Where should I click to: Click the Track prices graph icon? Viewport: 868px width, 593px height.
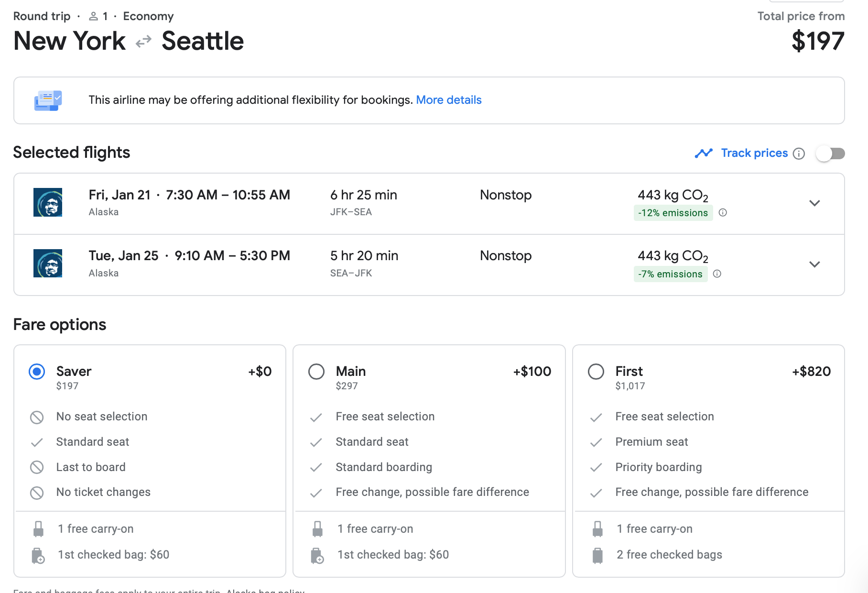(x=704, y=153)
